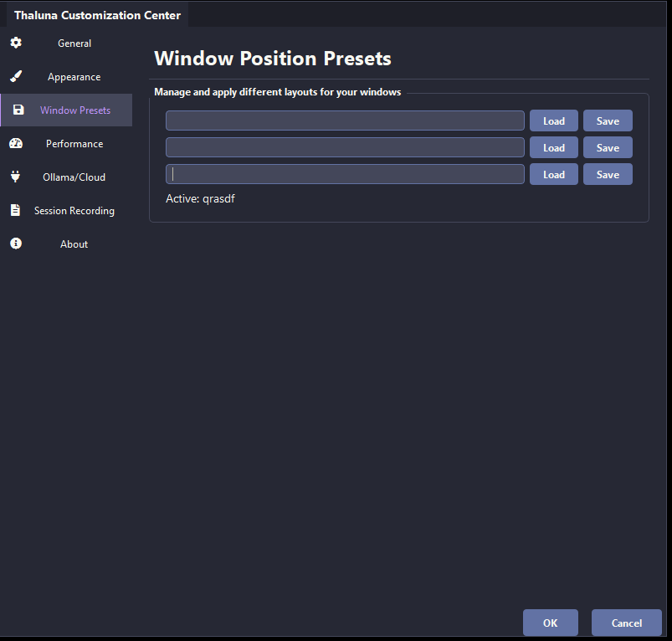Load the third preset
This screenshot has height=641, width=672.
554,174
